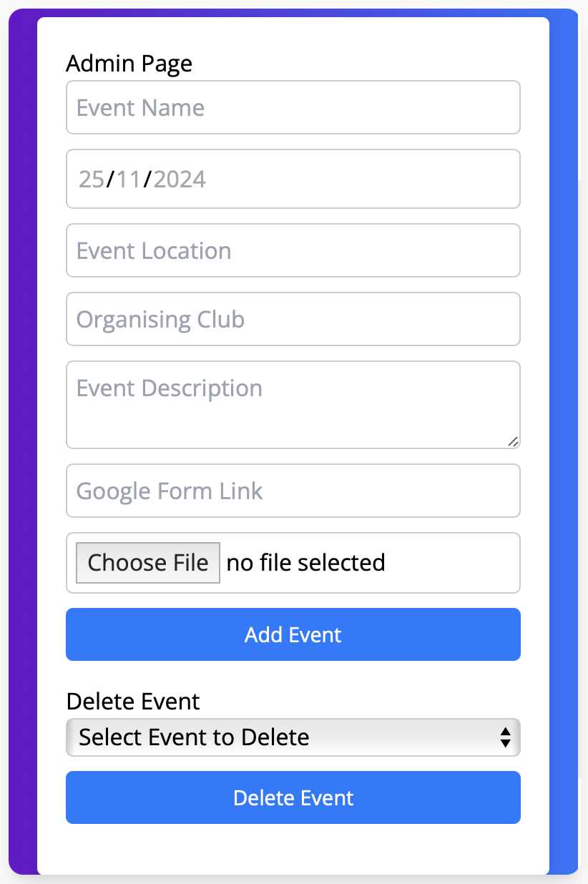
Task: Click the Organising Club field
Action: tap(293, 319)
